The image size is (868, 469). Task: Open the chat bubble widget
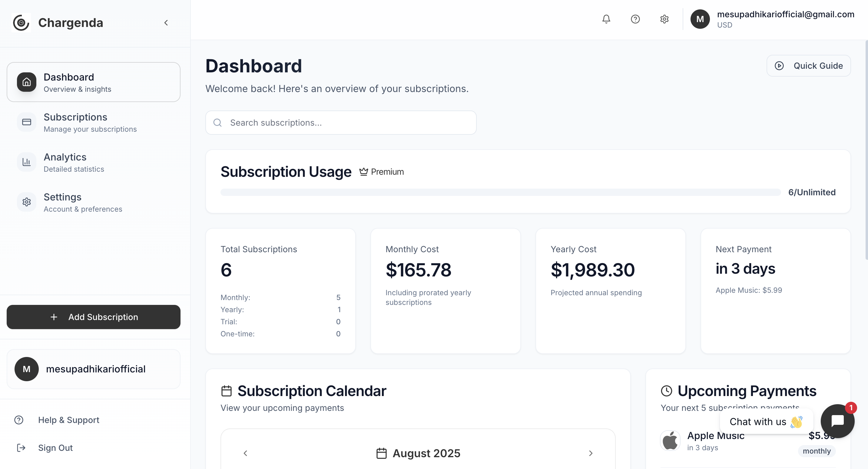tap(837, 421)
